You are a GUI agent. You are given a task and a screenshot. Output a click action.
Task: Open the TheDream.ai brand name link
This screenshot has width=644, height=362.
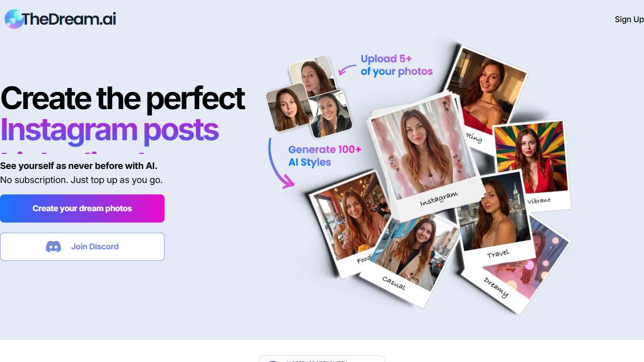(69, 19)
